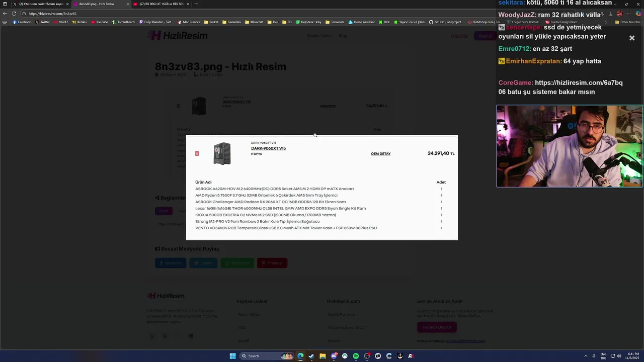Click the PC case product thumbnail
This screenshot has width=644, height=362.
(x=222, y=153)
